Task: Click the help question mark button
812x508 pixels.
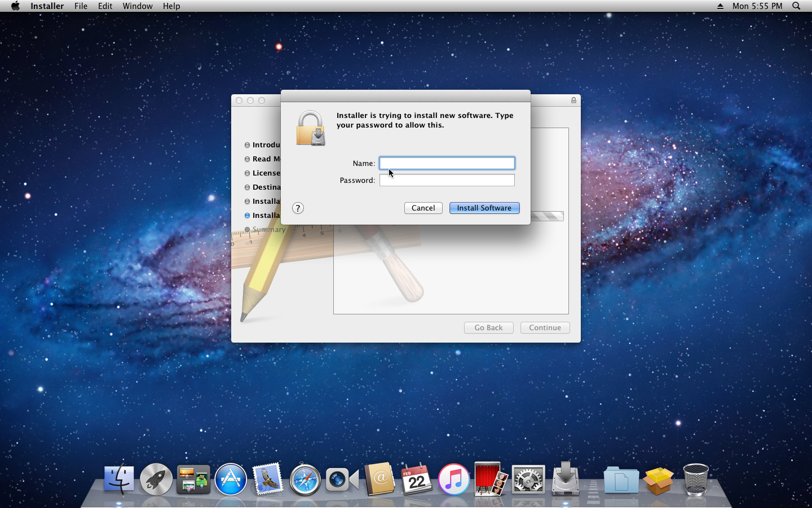Action: point(298,208)
